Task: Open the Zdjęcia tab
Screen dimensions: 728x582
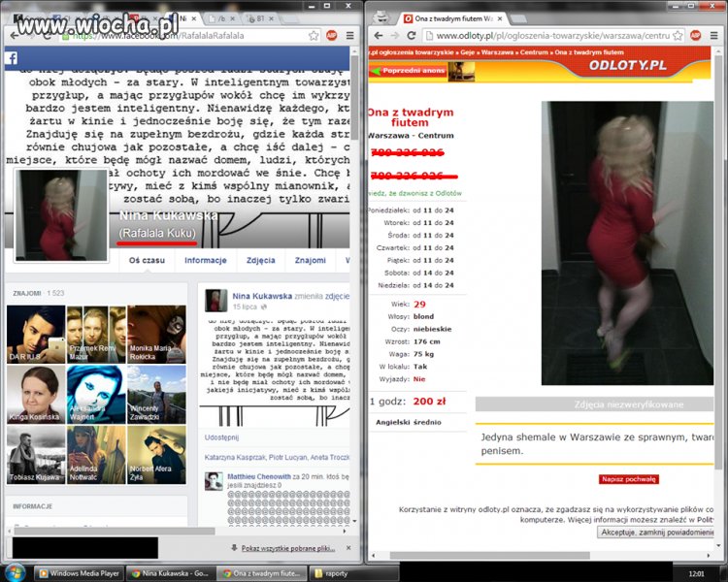Action: pyautogui.click(x=260, y=260)
